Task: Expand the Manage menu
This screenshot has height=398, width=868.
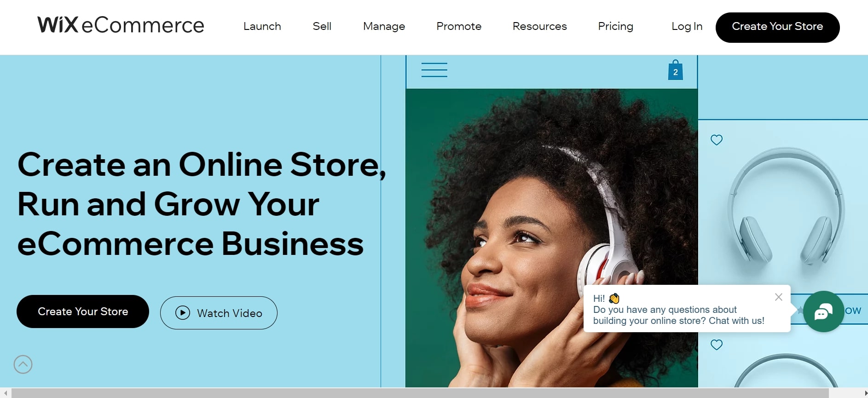Action: 384,26
